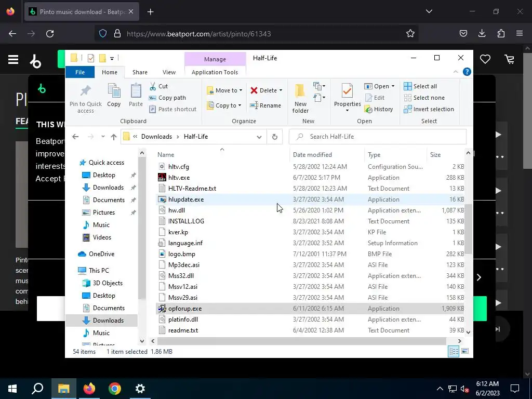The width and height of the screenshot is (532, 399).
Task: Open the Open button dropdown arrow
Action: coord(393,86)
